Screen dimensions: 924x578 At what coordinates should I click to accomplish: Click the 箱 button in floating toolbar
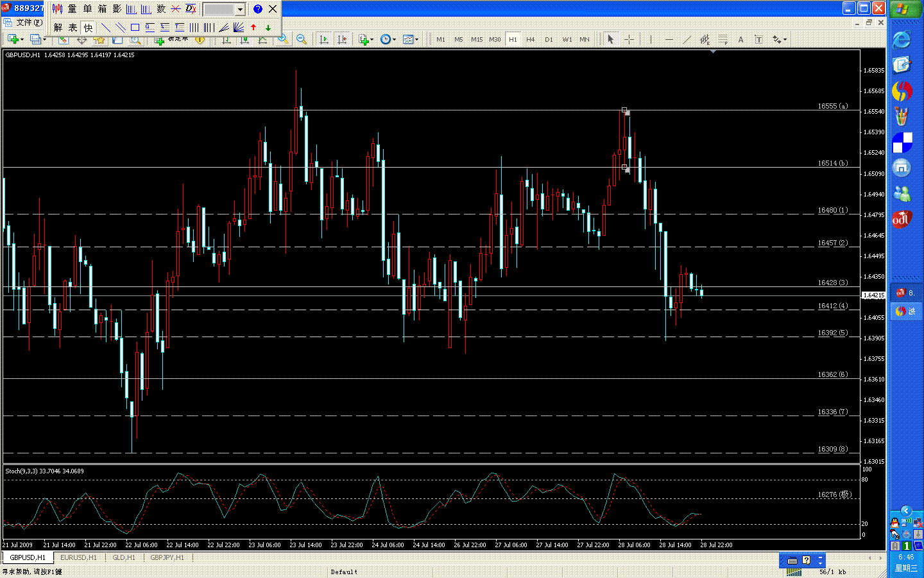pos(102,9)
